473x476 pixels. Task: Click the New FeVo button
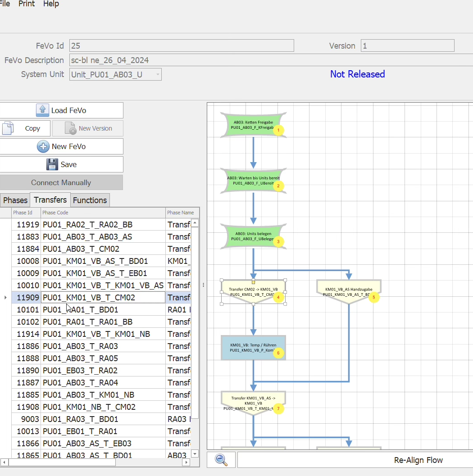point(61,146)
